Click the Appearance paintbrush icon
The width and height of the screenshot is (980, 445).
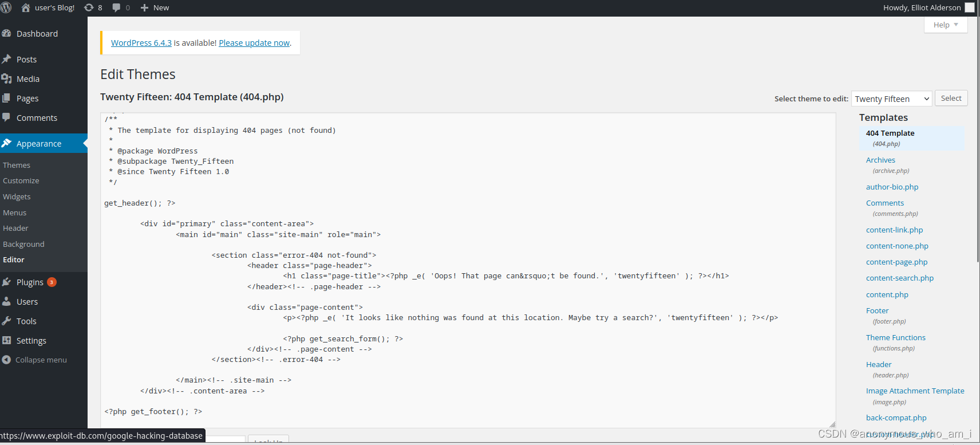6,143
